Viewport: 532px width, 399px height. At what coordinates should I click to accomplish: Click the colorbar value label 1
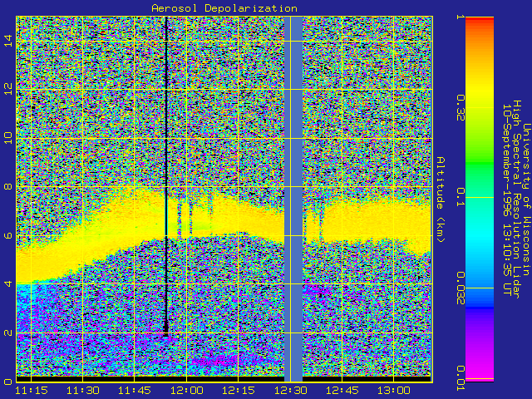pos(460,17)
